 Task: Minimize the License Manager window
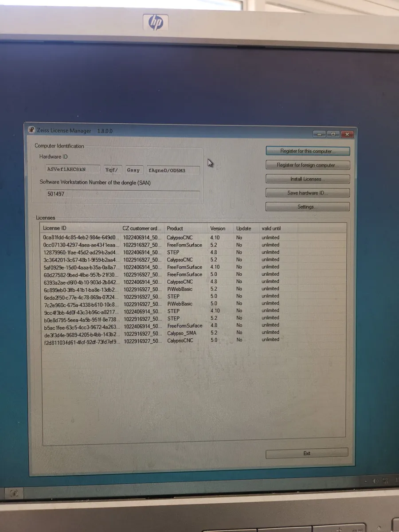(319, 134)
